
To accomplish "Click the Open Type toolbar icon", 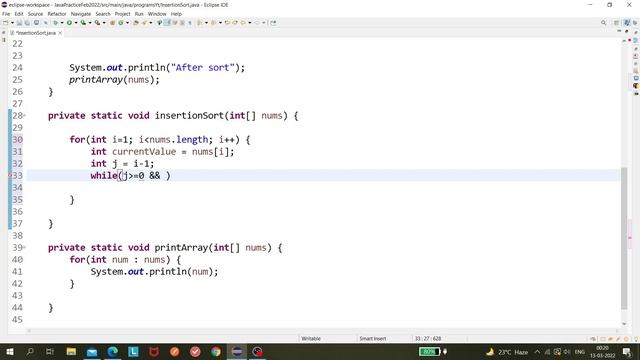I will point(136,23).
